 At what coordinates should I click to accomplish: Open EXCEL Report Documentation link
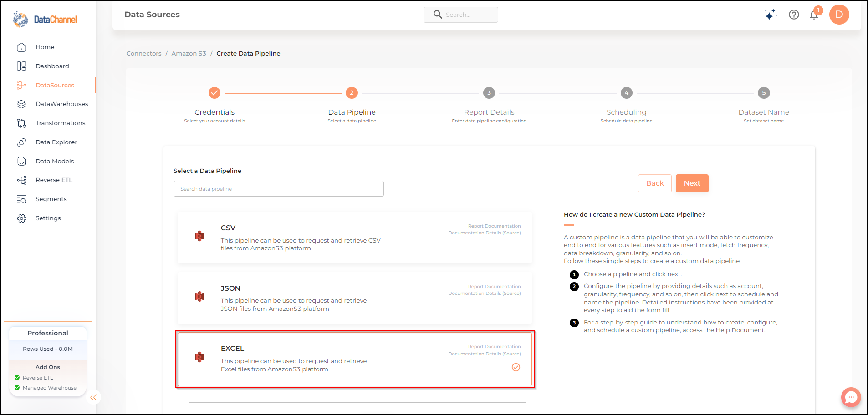494,347
